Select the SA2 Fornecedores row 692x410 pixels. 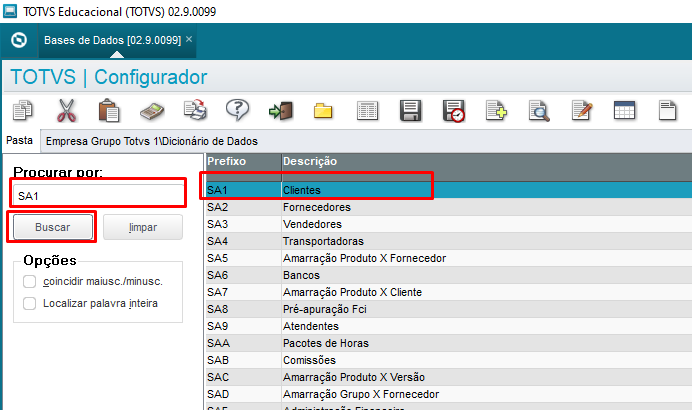click(449, 207)
